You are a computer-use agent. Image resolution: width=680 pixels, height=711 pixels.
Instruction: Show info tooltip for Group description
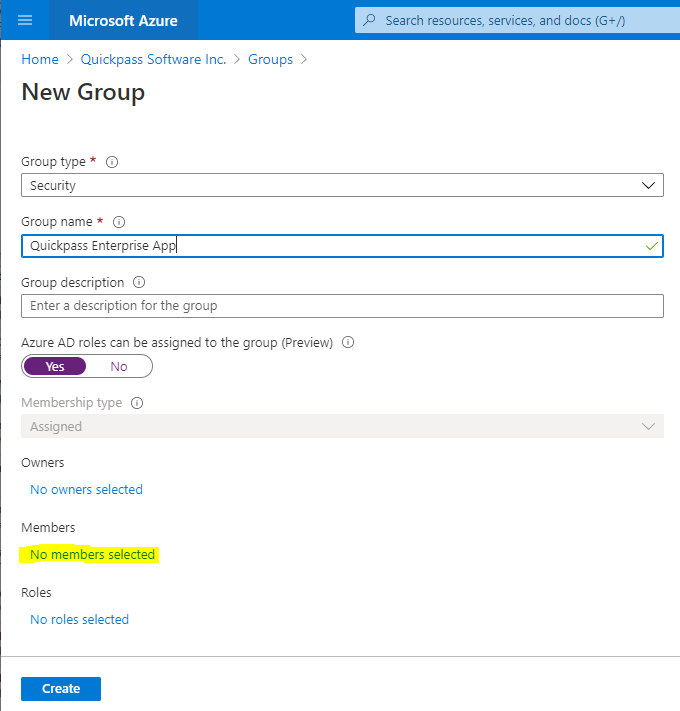tap(139, 282)
